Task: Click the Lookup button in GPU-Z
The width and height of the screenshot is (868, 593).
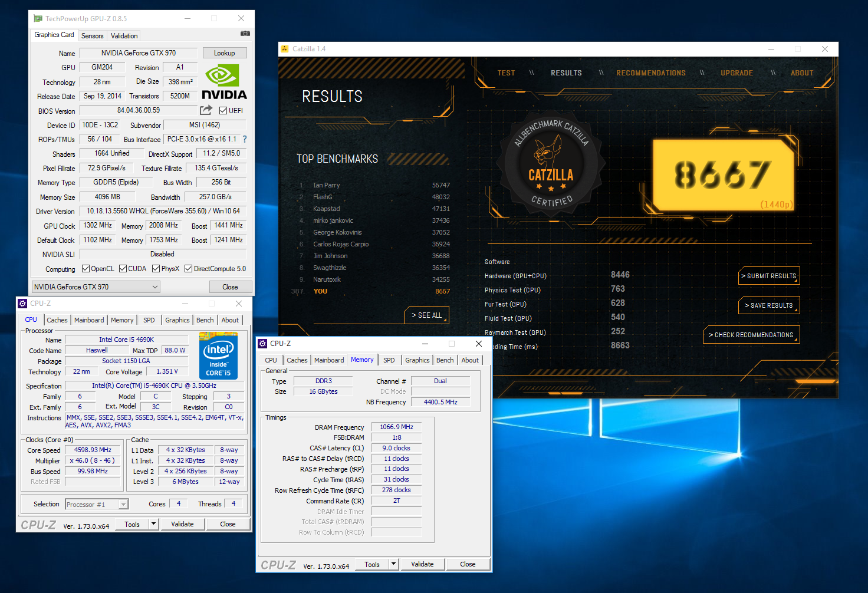Action: [225, 53]
